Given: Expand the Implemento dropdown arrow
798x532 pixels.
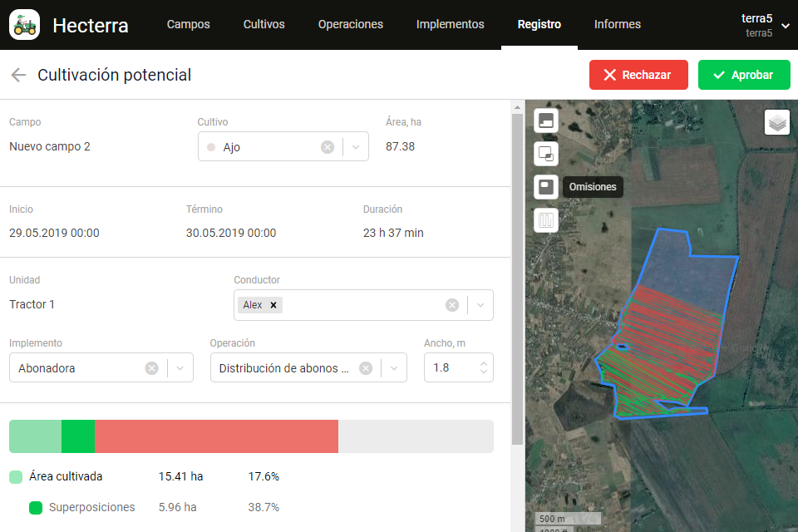Looking at the screenshot, I should click(180, 368).
